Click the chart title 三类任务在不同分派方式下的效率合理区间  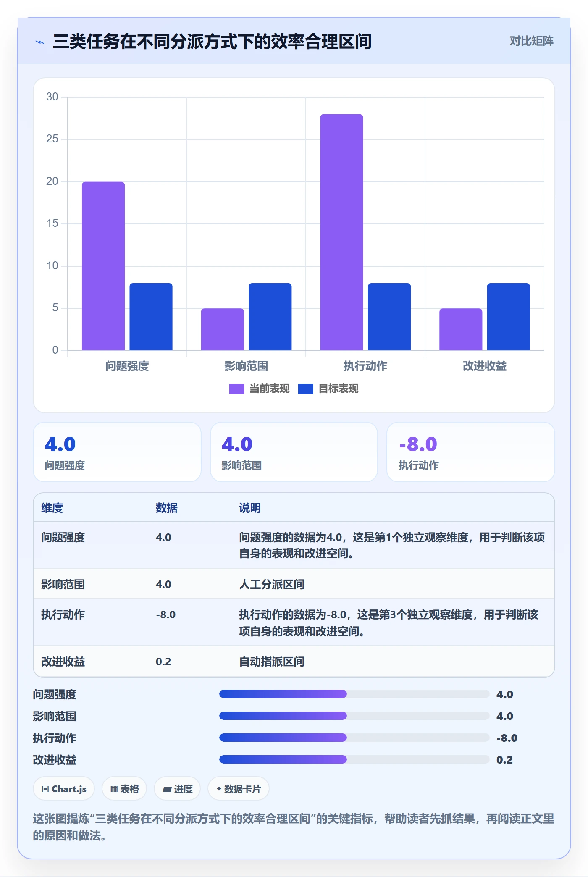(212, 42)
